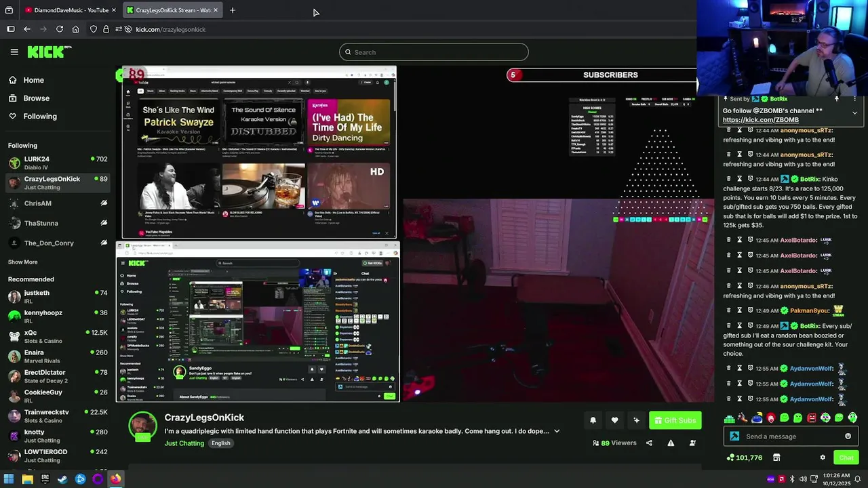The width and height of the screenshot is (868, 488).
Task: Open emoji picker in message box
Action: (848, 436)
